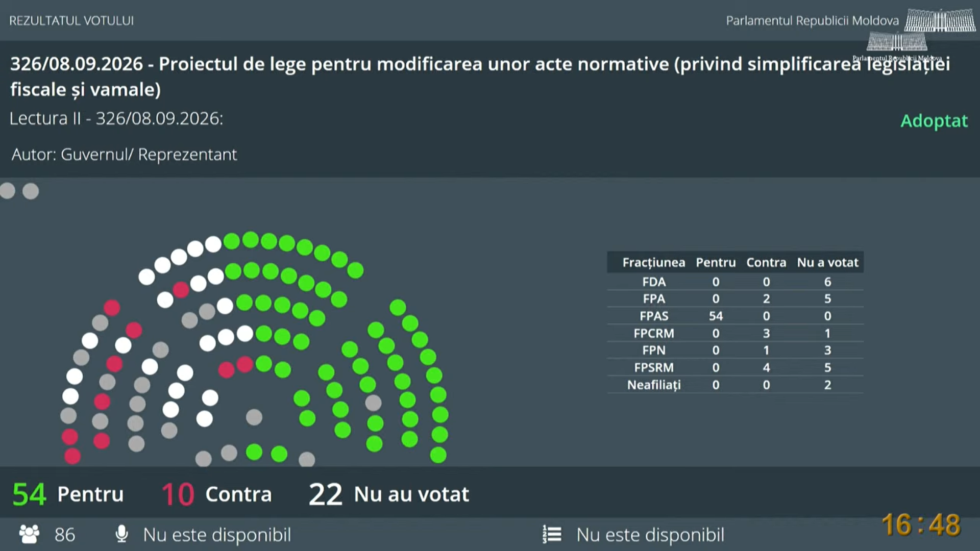Image resolution: width=980 pixels, height=551 pixels.
Task: Click the 54 Pentru vote total
Action: tap(68, 494)
